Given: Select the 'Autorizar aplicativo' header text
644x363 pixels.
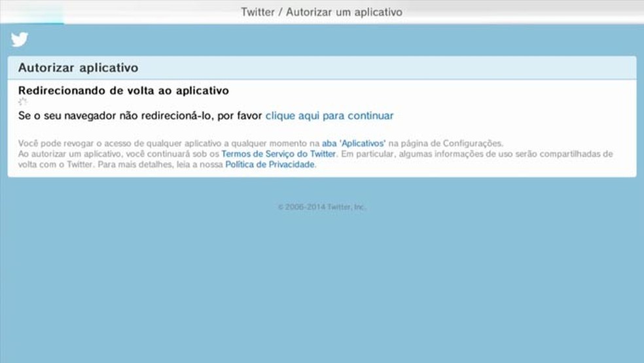Looking at the screenshot, I should (78, 67).
